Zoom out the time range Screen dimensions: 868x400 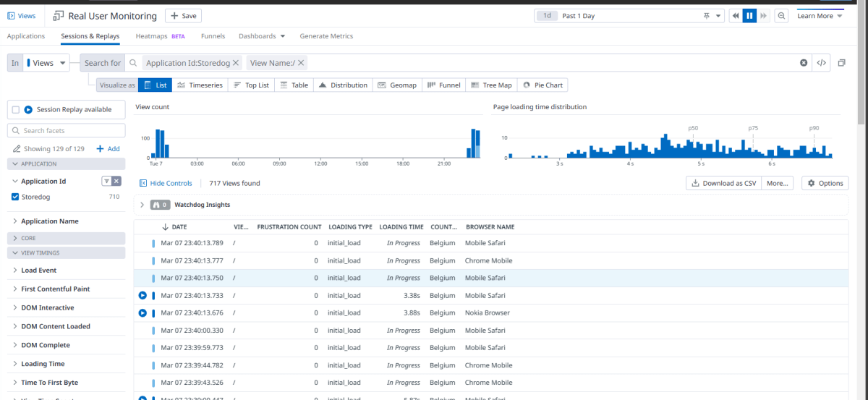[782, 16]
